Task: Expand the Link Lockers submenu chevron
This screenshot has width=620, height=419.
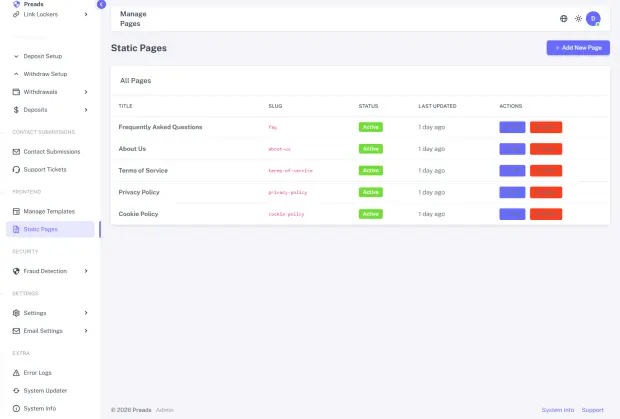Action: [x=86, y=15]
